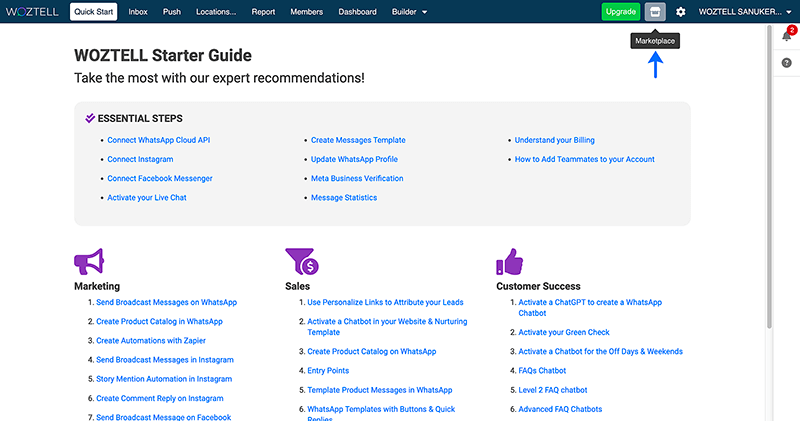800x421 pixels.
Task: Open Activate a ChatGPT WhatsApp Chatbot link
Action: pos(590,307)
